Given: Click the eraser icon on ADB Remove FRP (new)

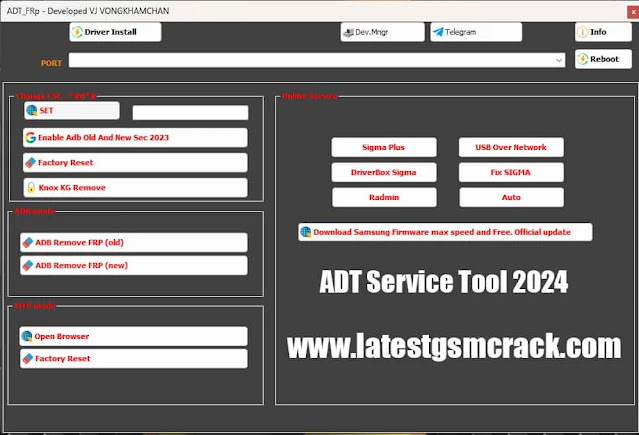Looking at the screenshot, I should coord(28,265).
